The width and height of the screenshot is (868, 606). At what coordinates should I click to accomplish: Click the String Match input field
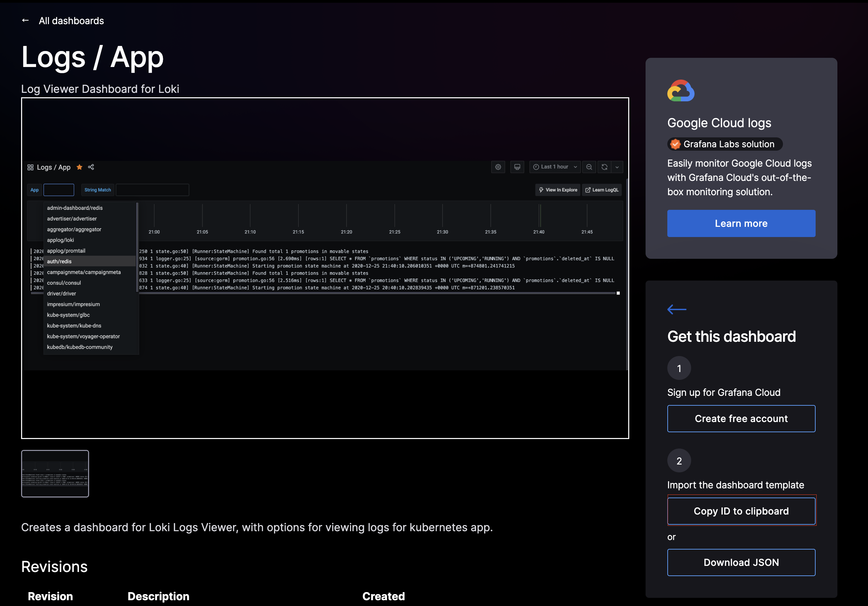point(152,190)
